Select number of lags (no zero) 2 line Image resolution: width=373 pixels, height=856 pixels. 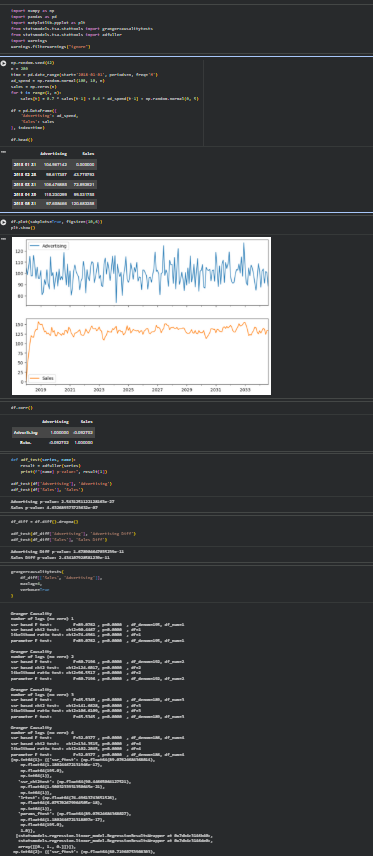coord(42,657)
